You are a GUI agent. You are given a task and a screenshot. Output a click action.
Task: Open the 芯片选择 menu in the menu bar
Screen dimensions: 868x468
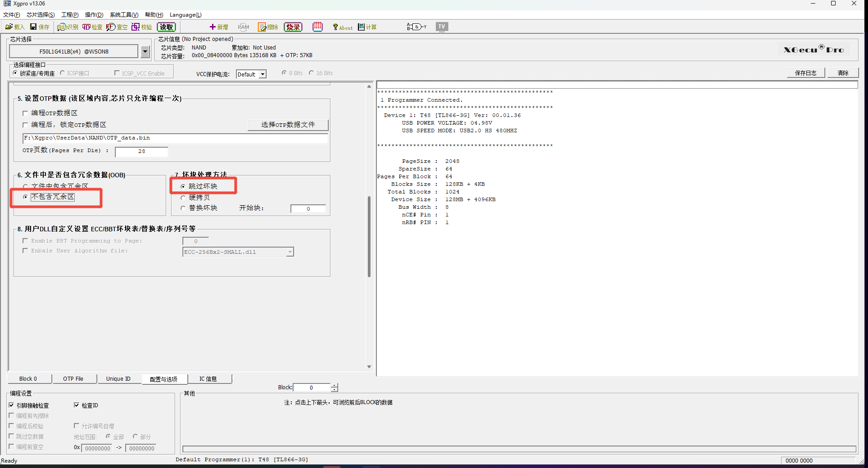[x=41, y=15]
